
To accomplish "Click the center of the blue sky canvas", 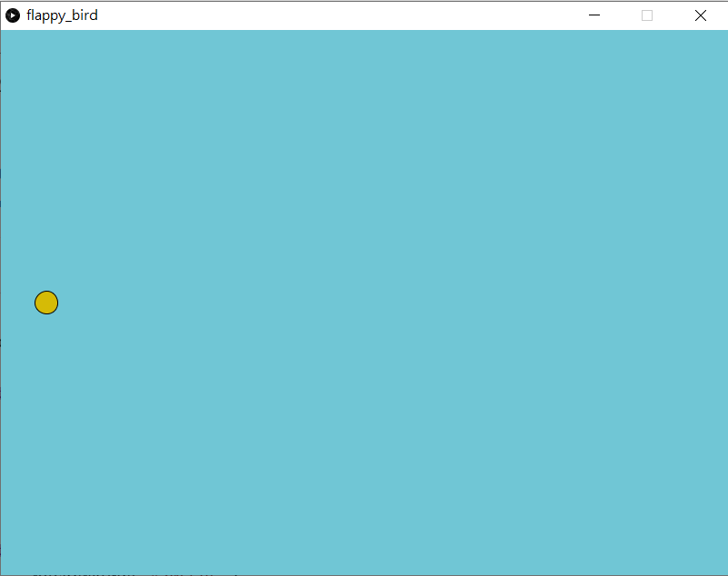I will pos(364,303).
